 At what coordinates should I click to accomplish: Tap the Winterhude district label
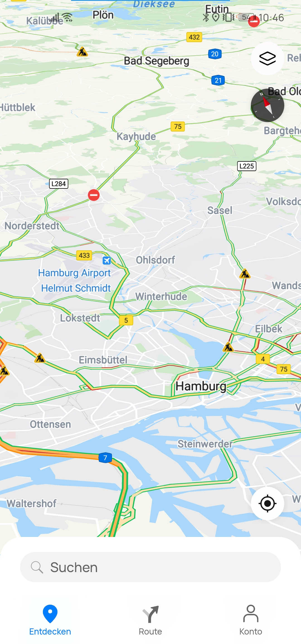click(161, 296)
